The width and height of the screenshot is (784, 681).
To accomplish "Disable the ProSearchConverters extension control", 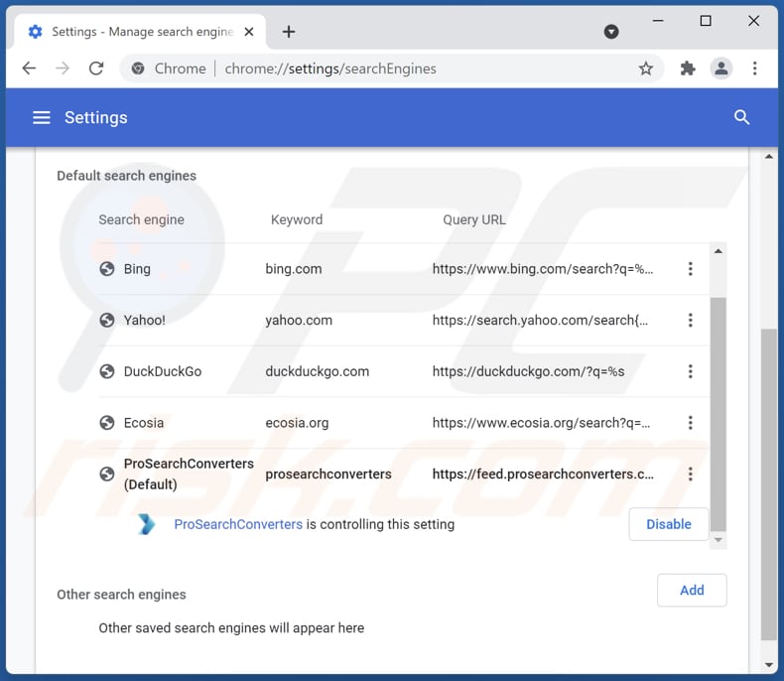I will [x=669, y=524].
